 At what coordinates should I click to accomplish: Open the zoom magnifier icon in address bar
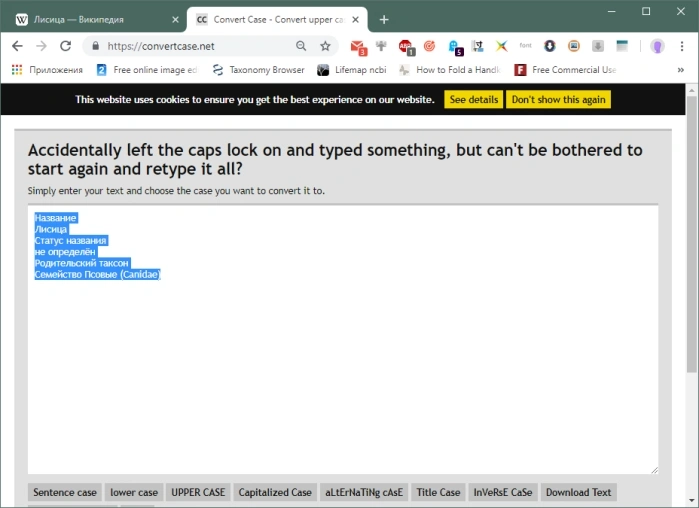[301, 46]
